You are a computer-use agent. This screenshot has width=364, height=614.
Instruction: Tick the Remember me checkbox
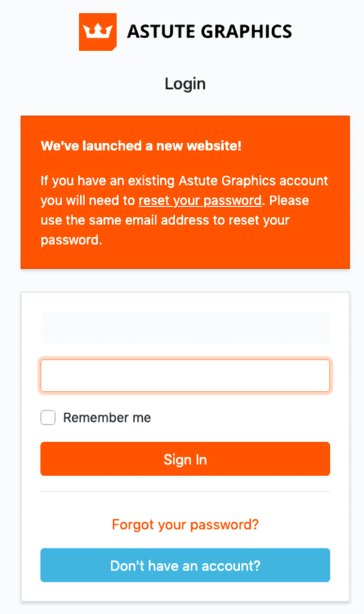(x=48, y=417)
